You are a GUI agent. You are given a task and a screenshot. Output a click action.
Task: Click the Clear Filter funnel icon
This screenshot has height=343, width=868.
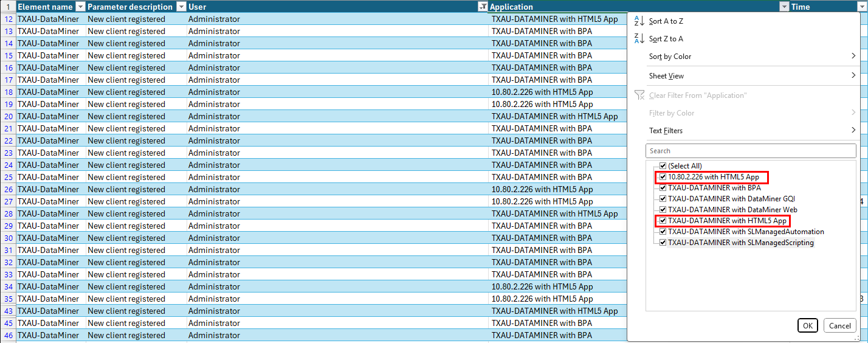pyautogui.click(x=639, y=95)
